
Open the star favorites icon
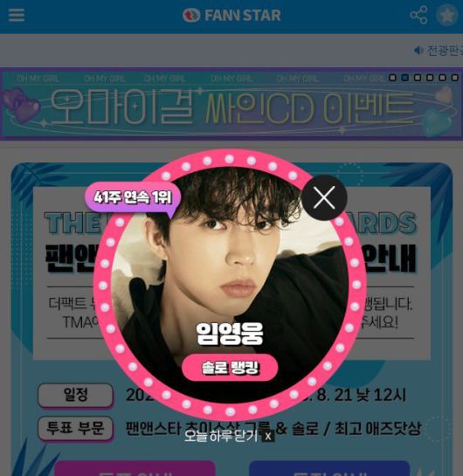[x=447, y=15]
